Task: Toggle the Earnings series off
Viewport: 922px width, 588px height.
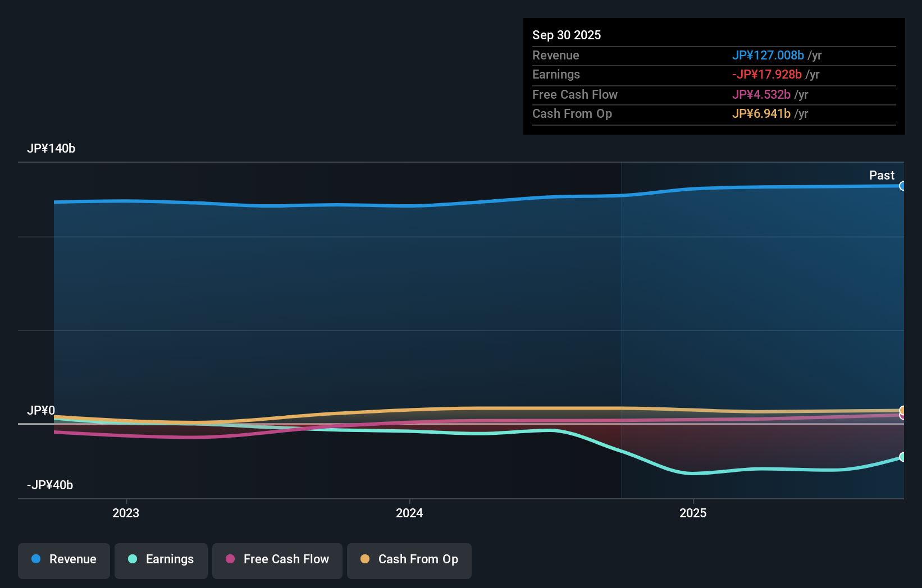Action: [x=161, y=561]
